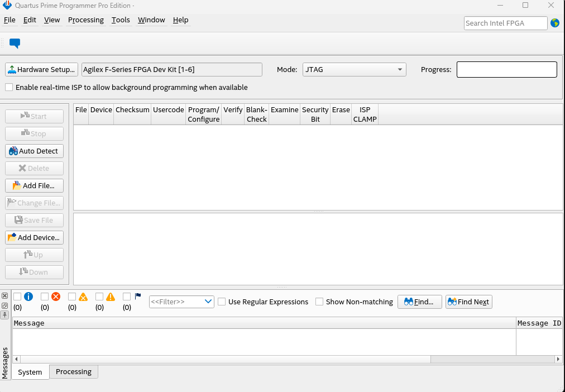Toggle the Show Non-matching checkbox

click(x=319, y=302)
